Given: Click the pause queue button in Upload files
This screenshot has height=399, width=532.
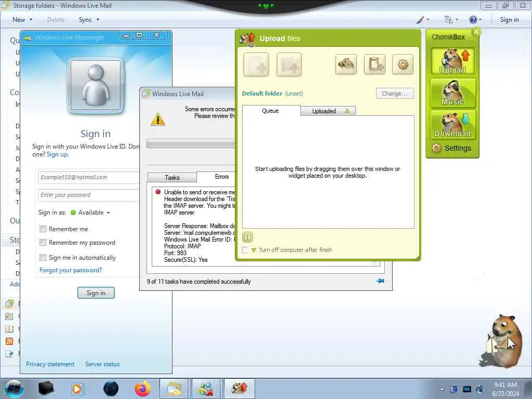Looking at the screenshot, I should pos(248,237).
